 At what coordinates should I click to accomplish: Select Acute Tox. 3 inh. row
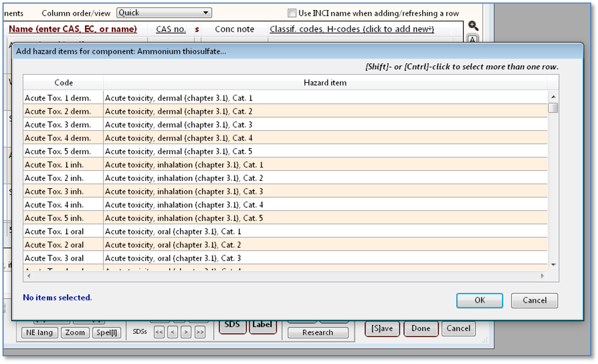(285, 191)
